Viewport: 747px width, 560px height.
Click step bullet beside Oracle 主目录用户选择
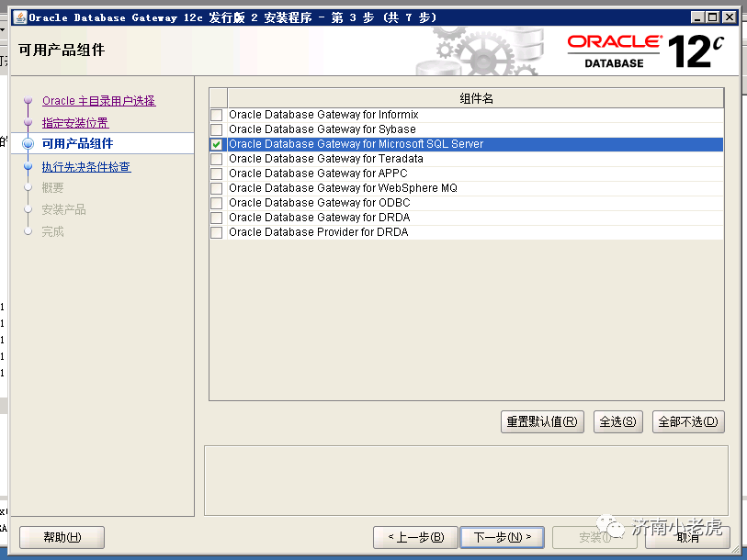pyautogui.click(x=28, y=100)
